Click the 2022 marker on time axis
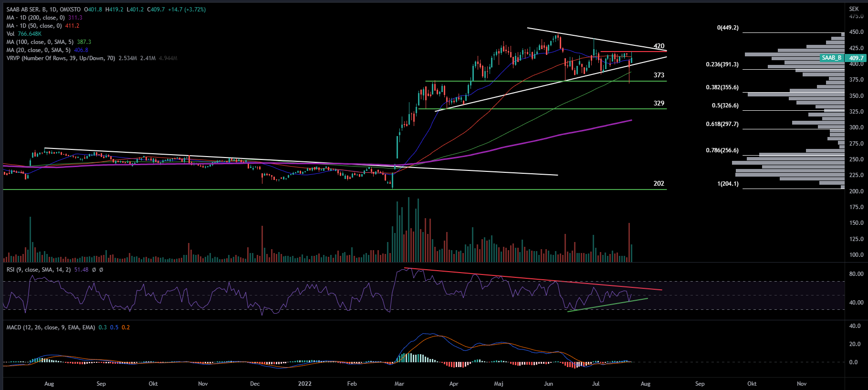This screenshot has height=390, width=868. pyautogui.click(x=304, y=384)
